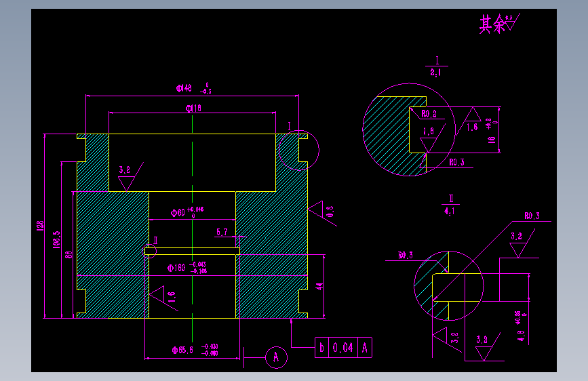
Task: Select the "128" overall height dimension
Action: (40, 226)
